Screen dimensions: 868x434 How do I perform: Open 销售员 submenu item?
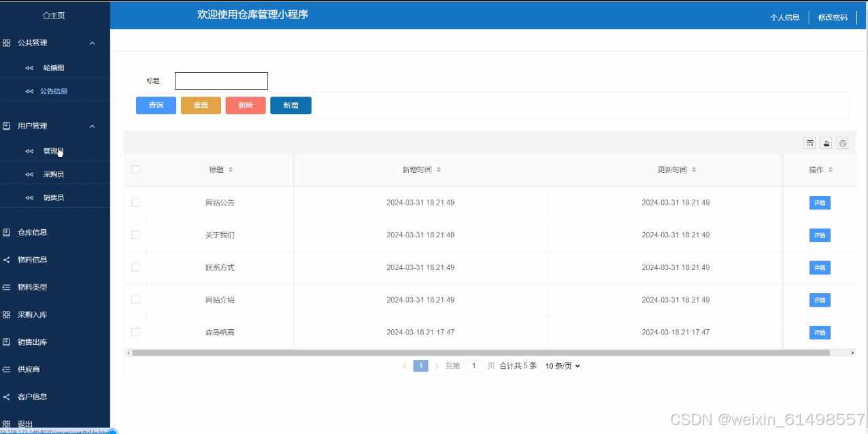[x=54, y=197]
